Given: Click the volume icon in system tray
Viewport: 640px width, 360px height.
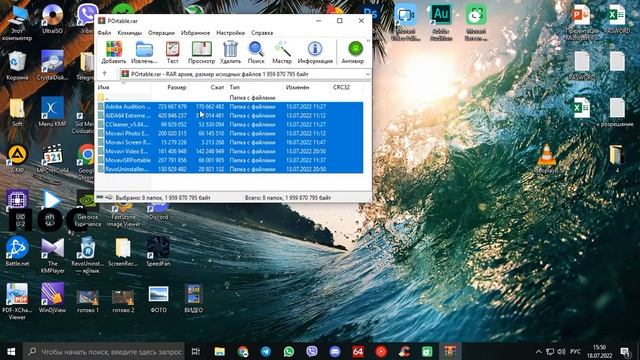Looking at the screenshot, I should point(562,351).
